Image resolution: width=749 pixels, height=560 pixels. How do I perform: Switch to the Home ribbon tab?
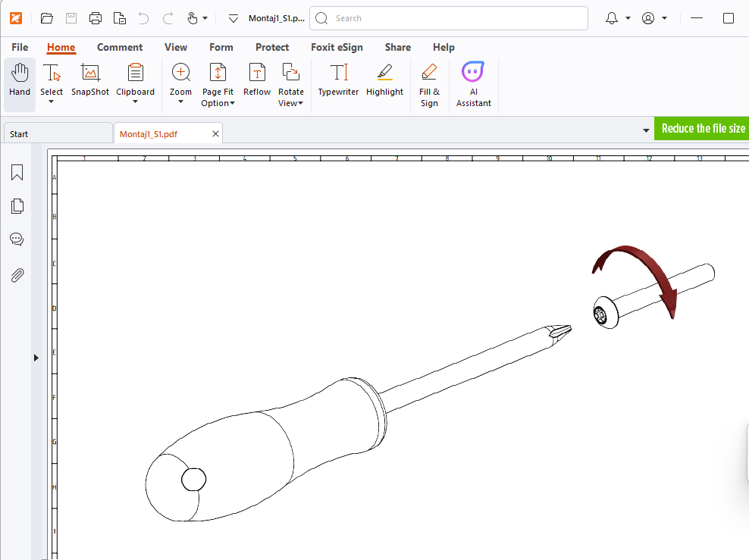(61, 47)
